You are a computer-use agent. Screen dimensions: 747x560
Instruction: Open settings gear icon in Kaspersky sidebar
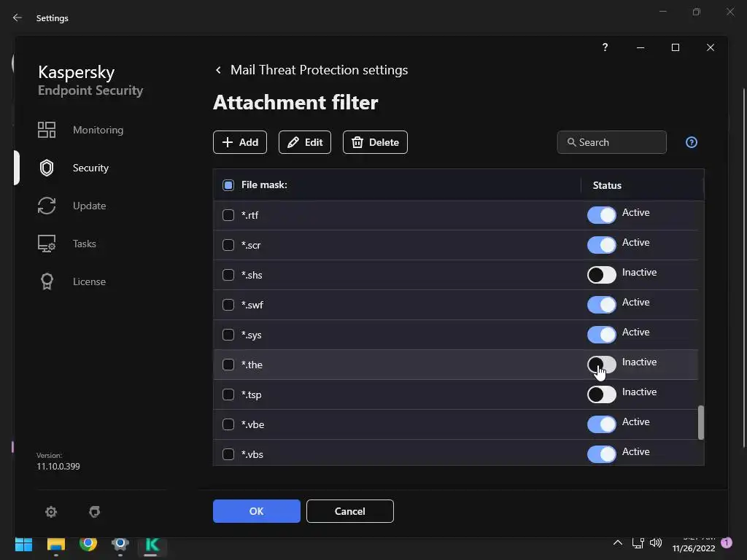click(51, 511)
